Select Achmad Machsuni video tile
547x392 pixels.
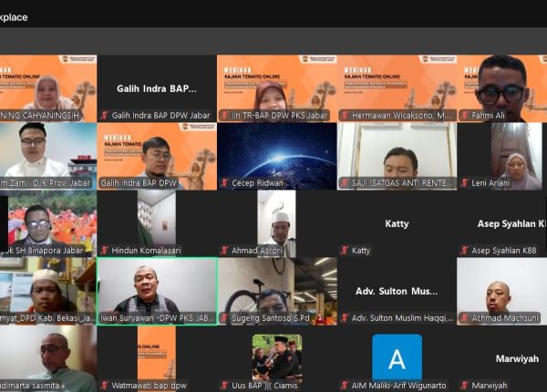(x=502, y=291)
